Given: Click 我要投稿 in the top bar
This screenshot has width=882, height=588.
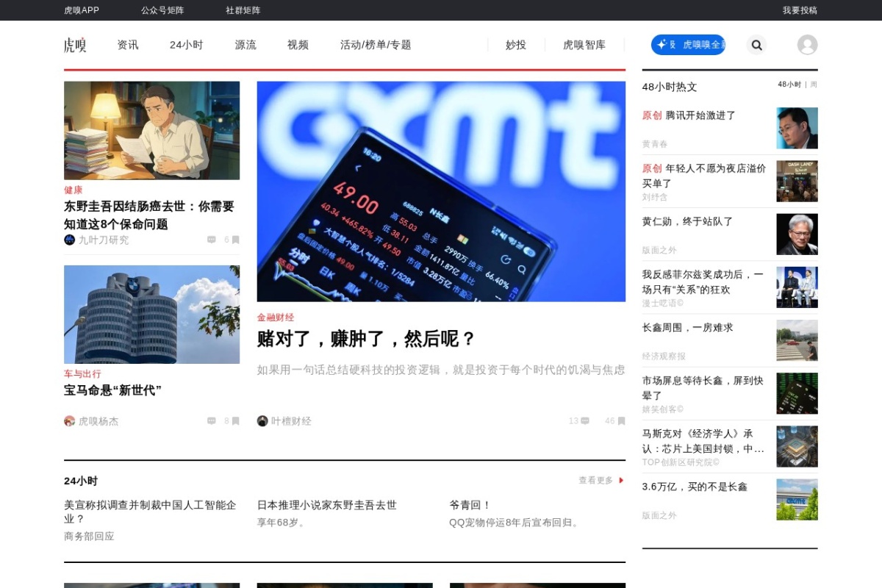Looking at the screenshot, I should (800, 10).
